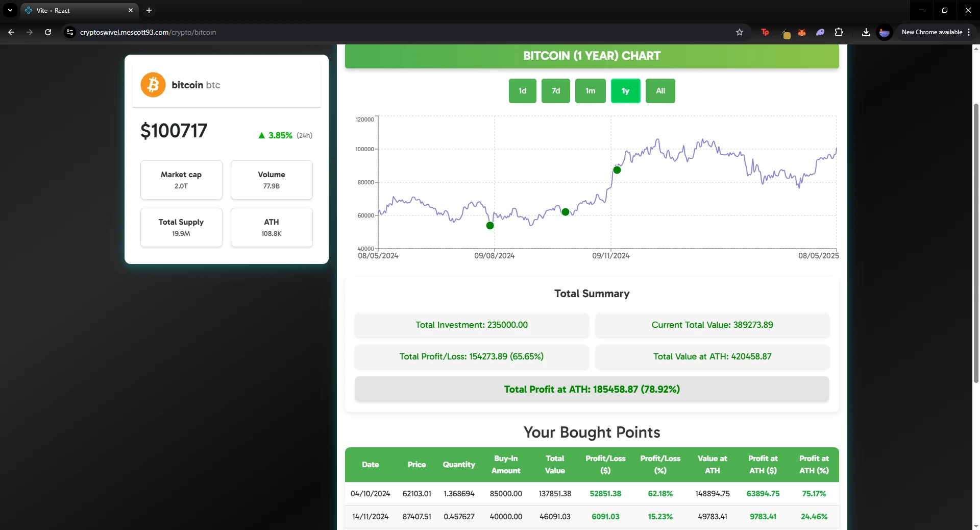Click the Price column header

(416, 465)
